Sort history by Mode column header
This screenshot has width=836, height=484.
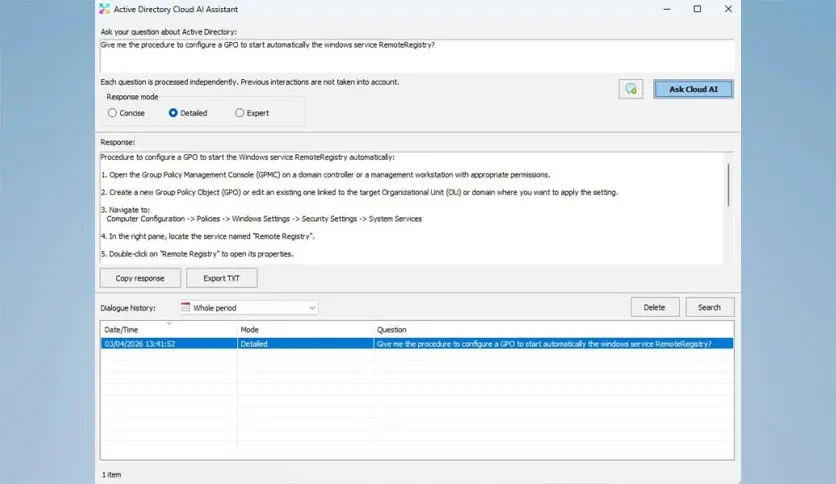(305, 330)
